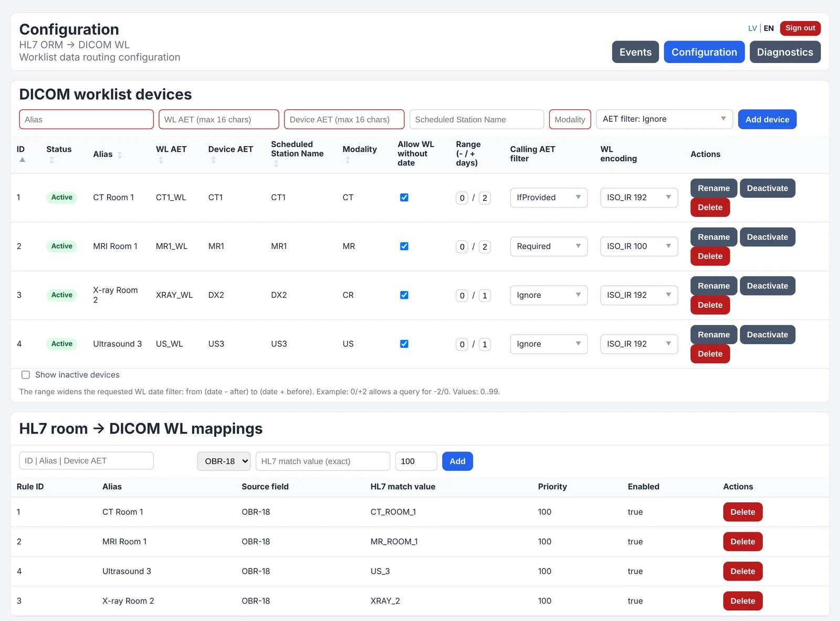Click the Add device button

coord(767,119)
